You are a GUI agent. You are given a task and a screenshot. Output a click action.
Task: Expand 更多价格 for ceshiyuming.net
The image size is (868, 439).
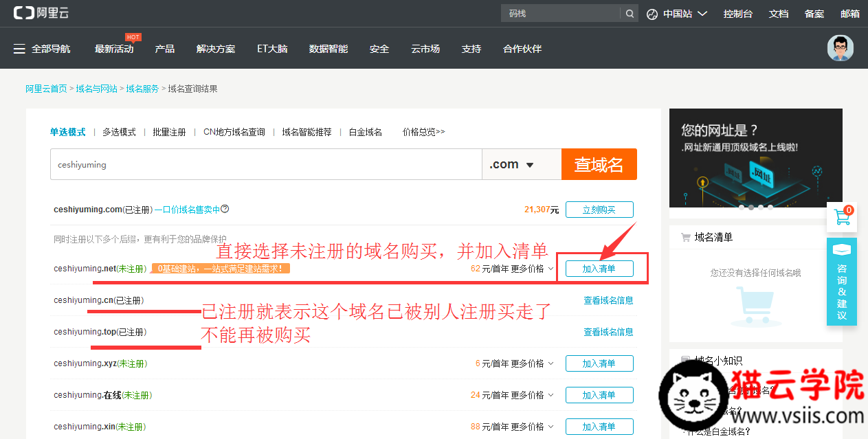tap(532, 269)
